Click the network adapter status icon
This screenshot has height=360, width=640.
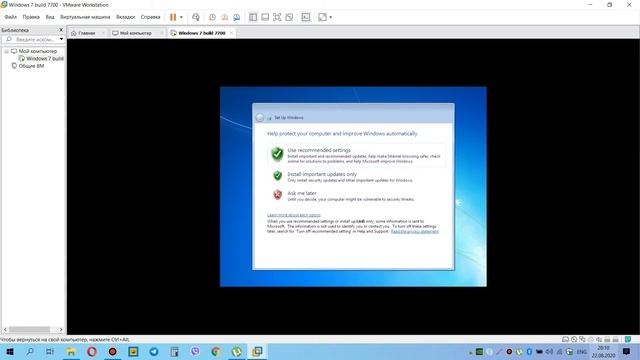pyautogui.click(x=582, y=339)
